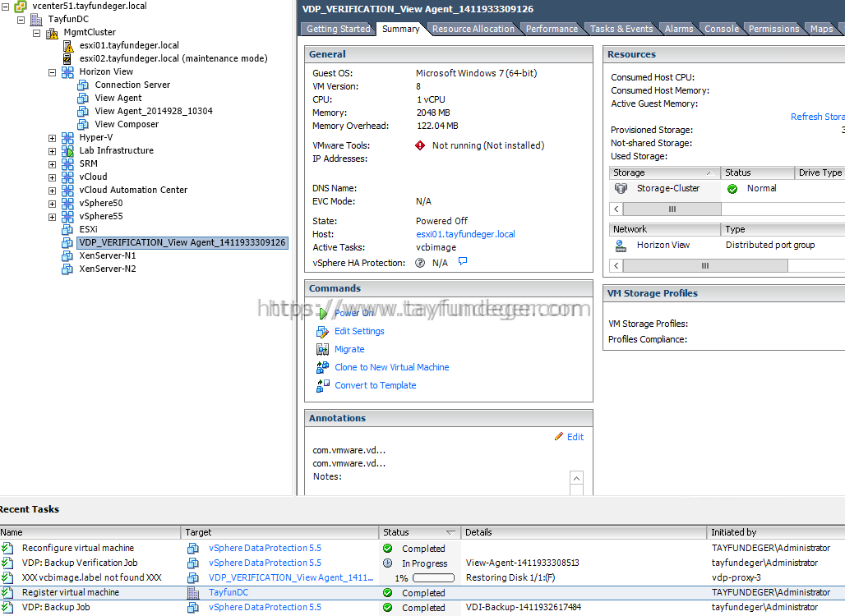The width and height of the screenshot is (845, 616).
Task: Sort tasks by Status column header
Action: pos(419,532)
